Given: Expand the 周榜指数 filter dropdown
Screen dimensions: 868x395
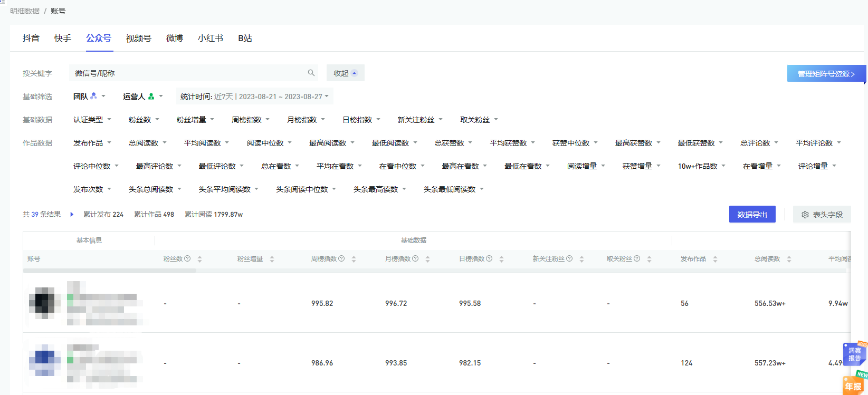Looking at the screenshot, I should point(251,119).
